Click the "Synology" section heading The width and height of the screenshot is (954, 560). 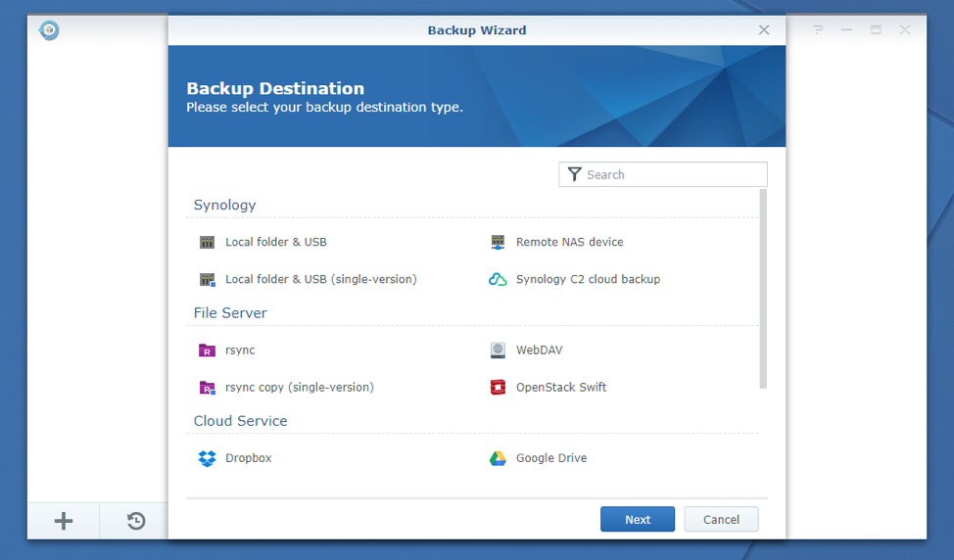(224, 205)
